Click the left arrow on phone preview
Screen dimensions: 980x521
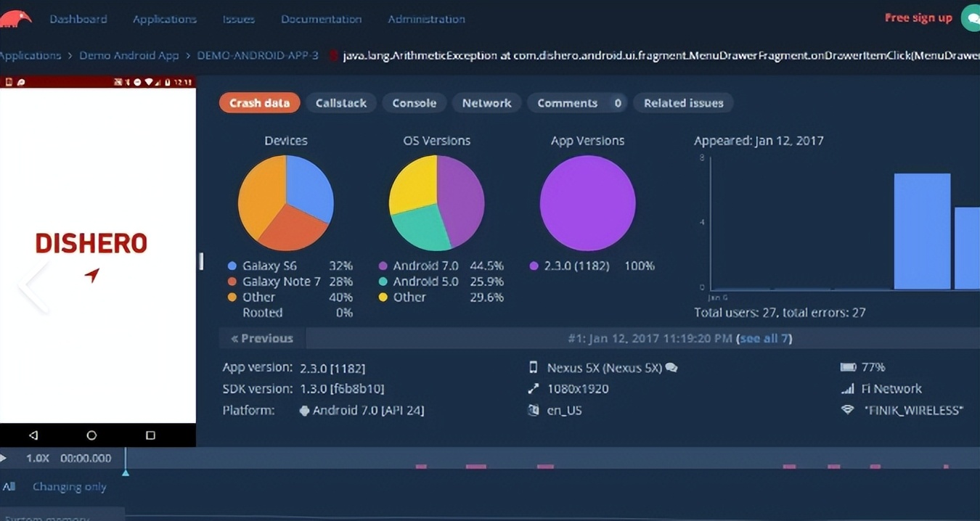coord(33,287)
